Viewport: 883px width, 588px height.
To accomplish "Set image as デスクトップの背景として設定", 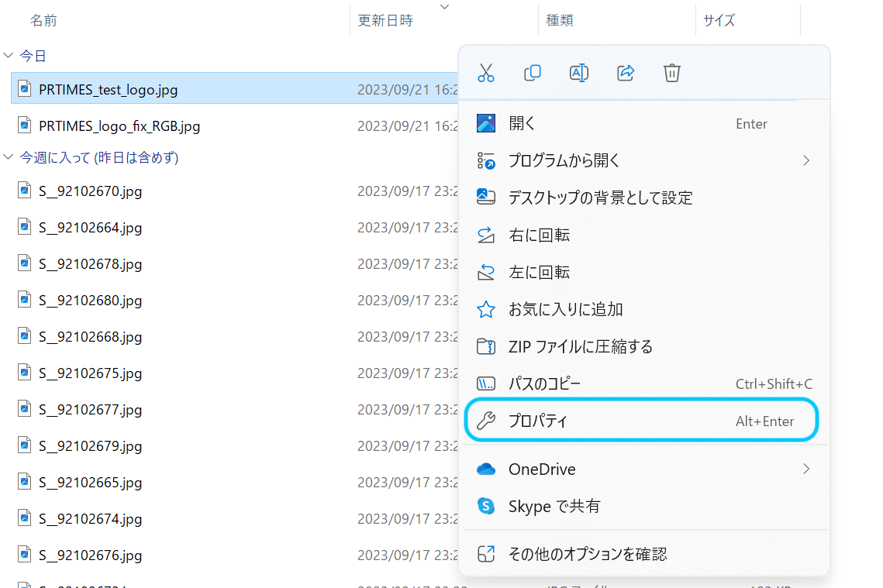I will [600, 198].
